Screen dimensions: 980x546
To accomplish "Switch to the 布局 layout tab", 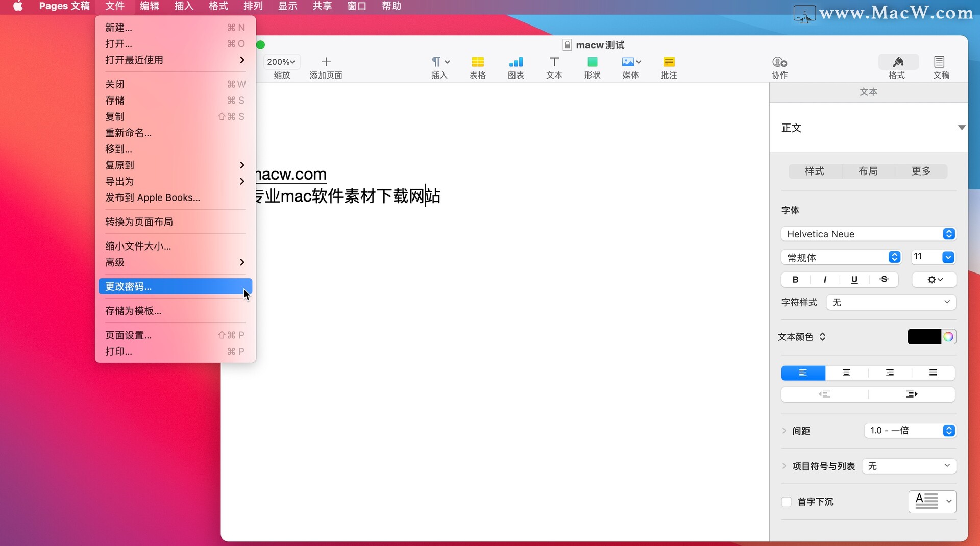I will click(x=868, y=171).
